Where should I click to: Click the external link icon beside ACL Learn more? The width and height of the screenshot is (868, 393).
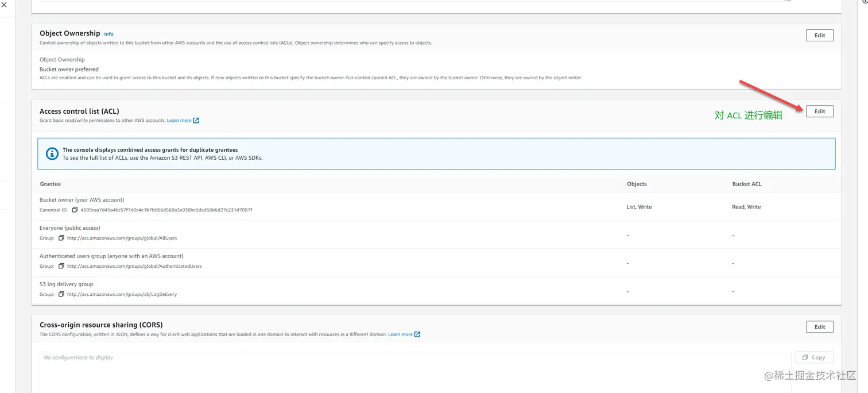coord(196,121)
